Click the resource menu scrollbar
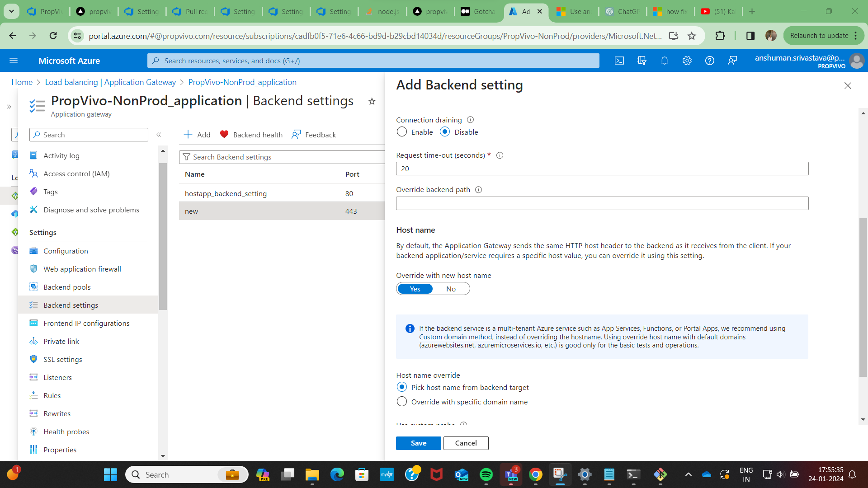 [x=163, y=236]
